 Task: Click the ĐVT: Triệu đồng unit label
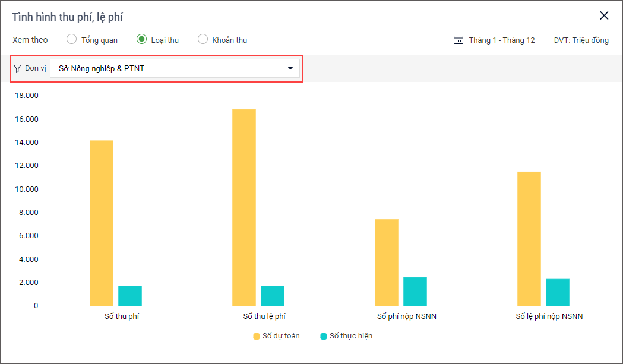pos(581,40)
